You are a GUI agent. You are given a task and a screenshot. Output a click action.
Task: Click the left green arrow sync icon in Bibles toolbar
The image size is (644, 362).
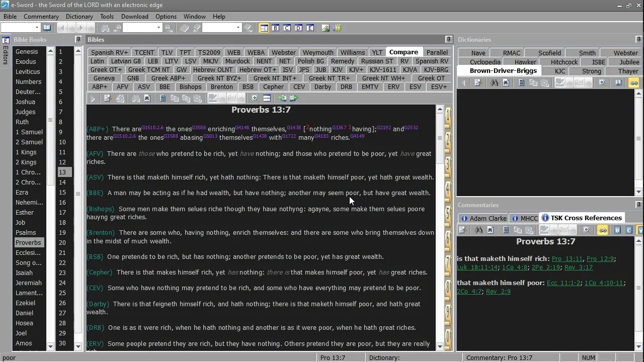[283, 99]
